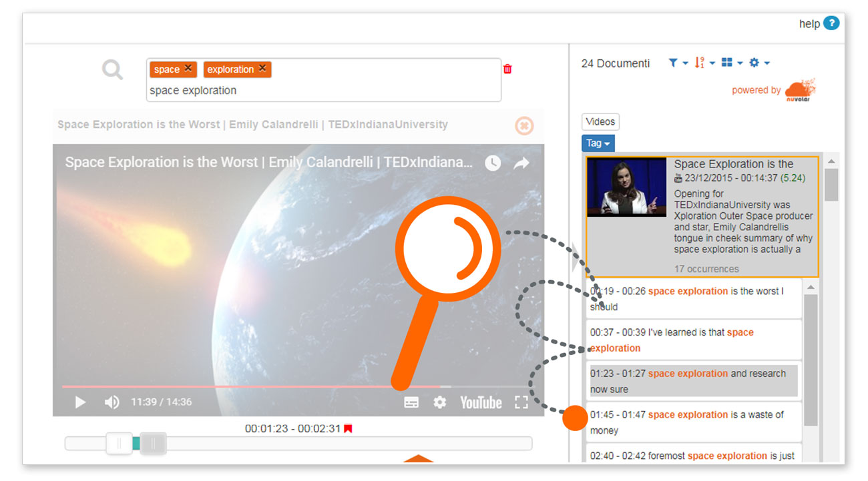The width and height of the screenshot is (868, 481).
Task: Click the YouTube source icon beside 23/12/2015
Action: click(678, 178)
